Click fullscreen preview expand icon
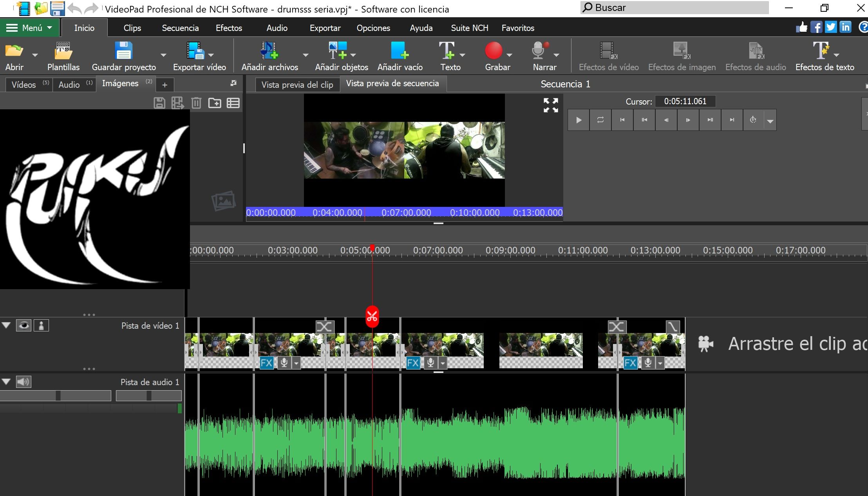The width and height of the screenshot is (868, 496). pyautogui.click(x=551, y=105)
